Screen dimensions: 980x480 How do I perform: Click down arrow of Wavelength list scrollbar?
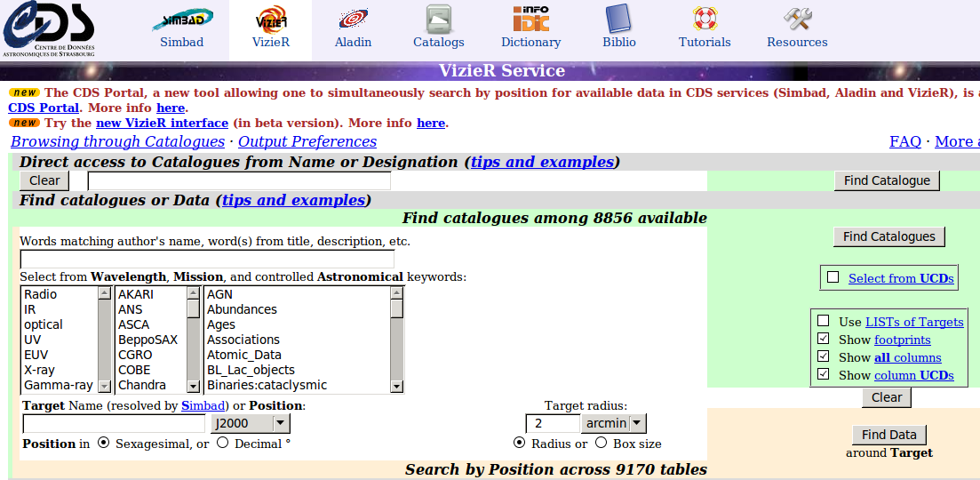point(104,387)
